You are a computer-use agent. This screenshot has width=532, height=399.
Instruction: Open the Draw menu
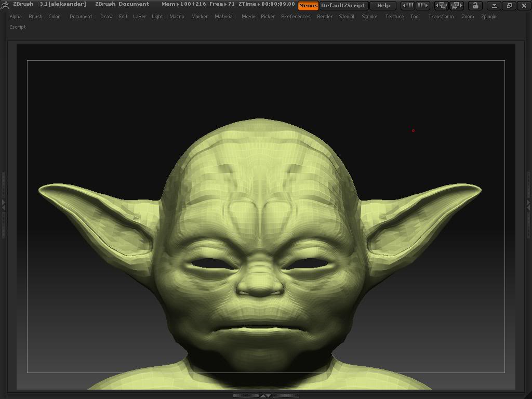(x=107, y=16)
